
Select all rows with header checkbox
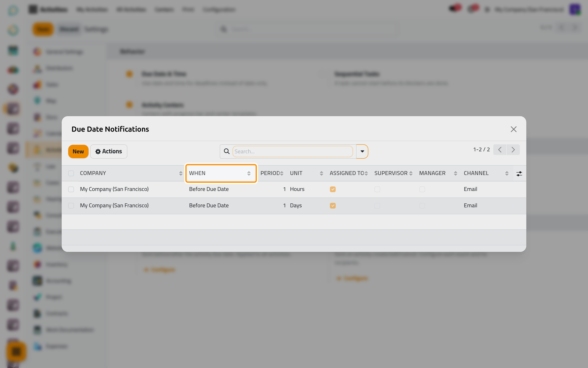(71, 173)
